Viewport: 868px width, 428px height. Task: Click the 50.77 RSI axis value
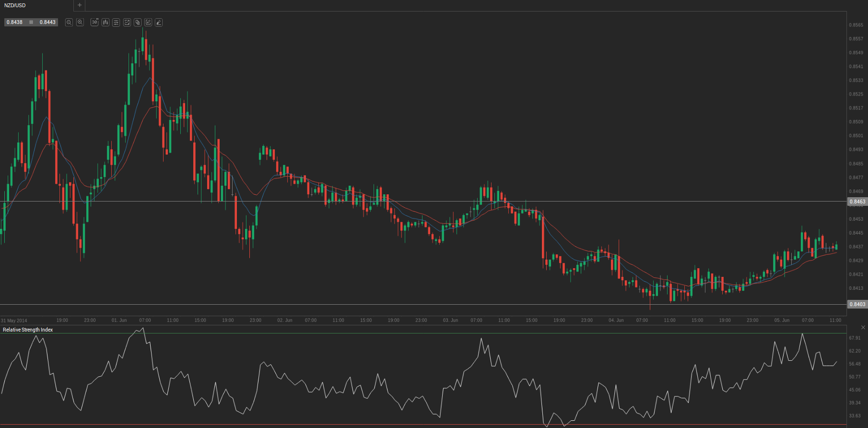pyautogui.click(x=855, y=377)
